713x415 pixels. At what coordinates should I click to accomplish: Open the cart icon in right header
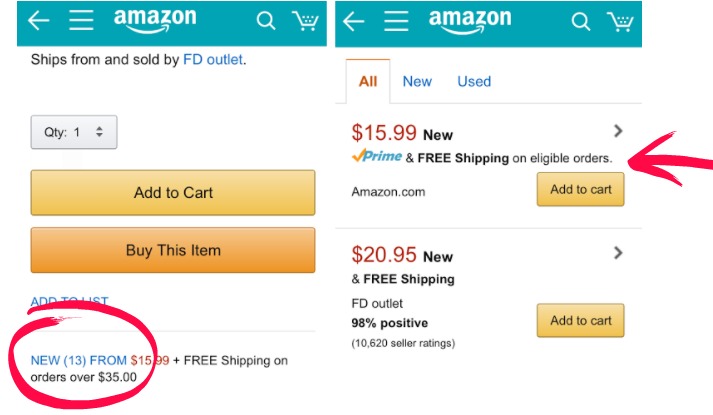pyautogui.click(x=620, y=21)
